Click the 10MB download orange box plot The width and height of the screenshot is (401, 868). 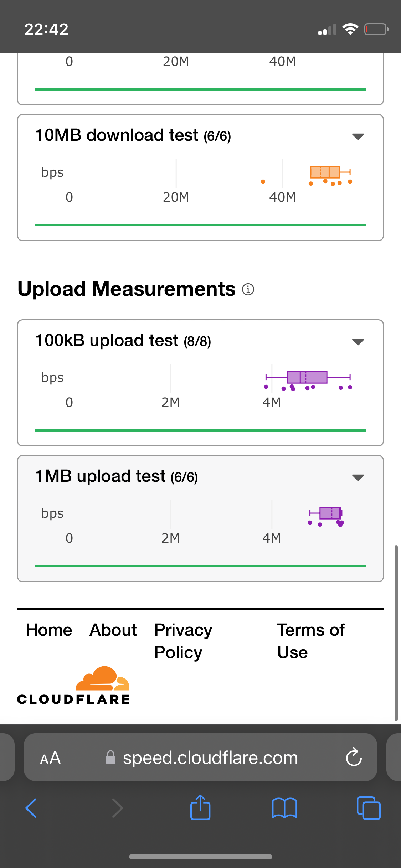[x=330, y=172]
